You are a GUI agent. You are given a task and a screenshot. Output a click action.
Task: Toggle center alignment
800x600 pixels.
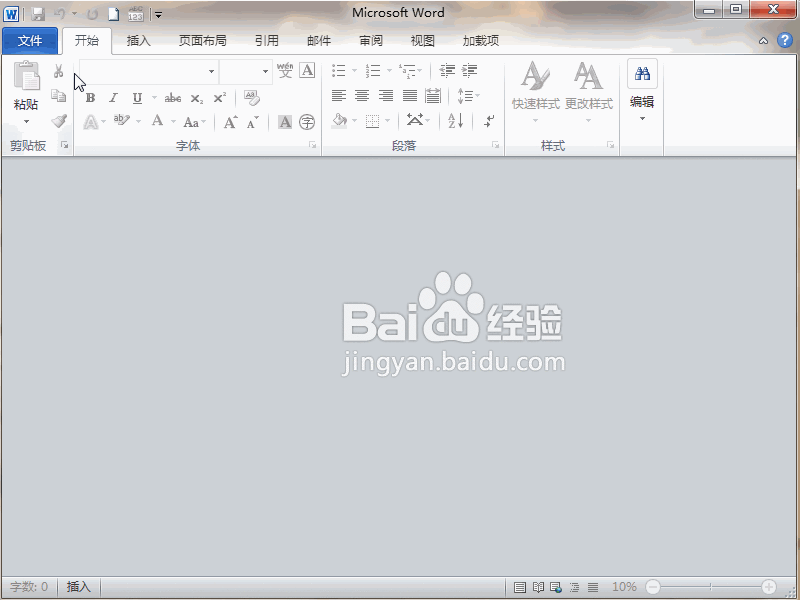click(x=362, y=95)
